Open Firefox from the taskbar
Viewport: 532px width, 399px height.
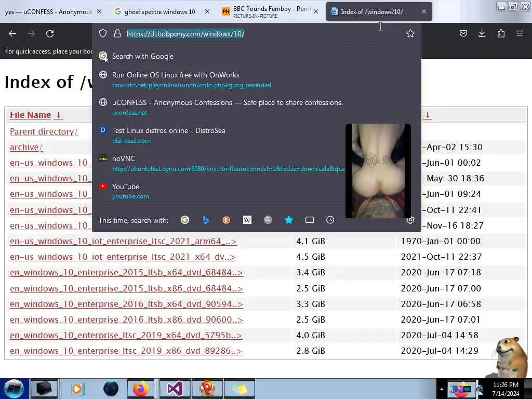140,389
